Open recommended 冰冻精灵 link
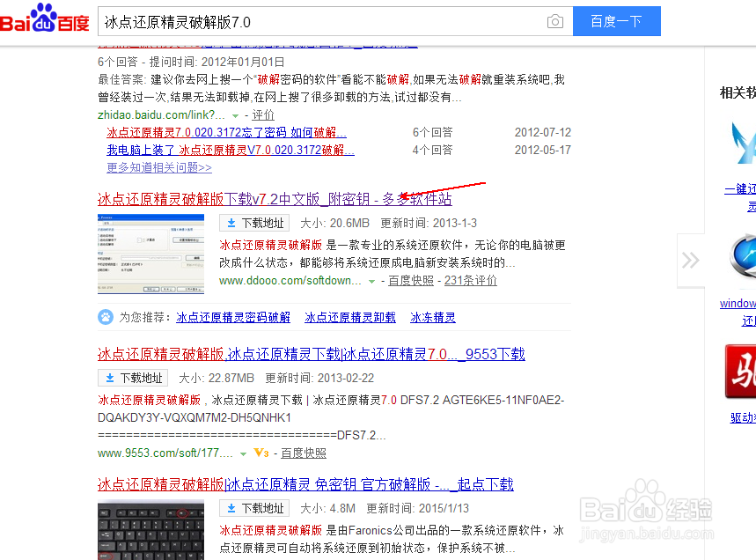756x560 pixels. click(x=432, y=317)
